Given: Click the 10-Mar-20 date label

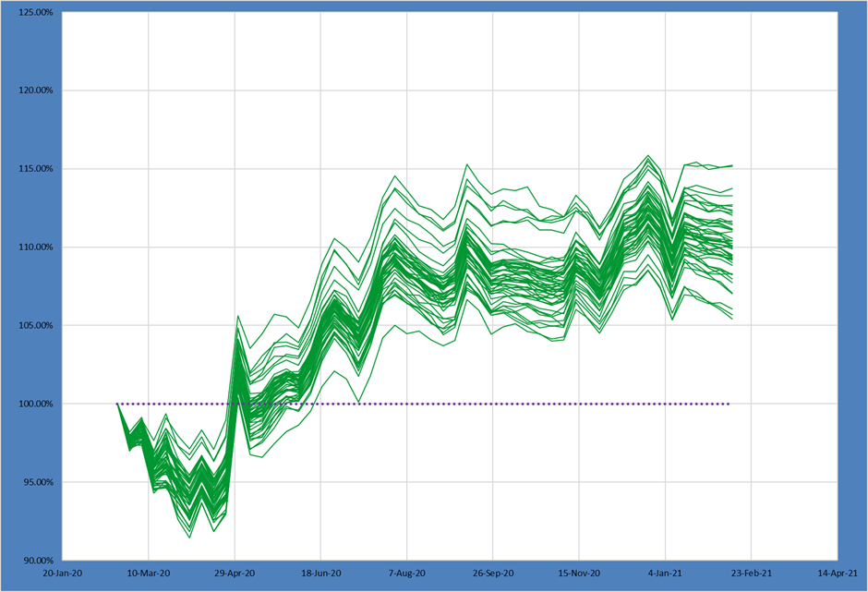Looking at the screenshot, I should [149, 574].
